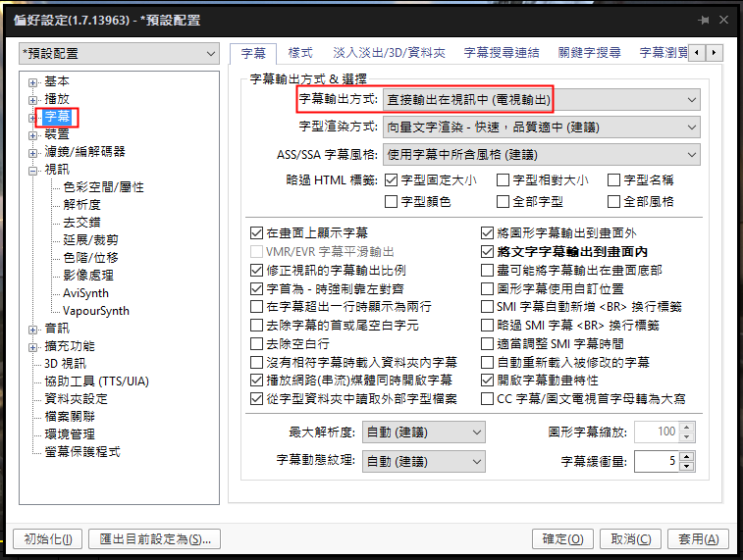The image size is (743, 560).
Task: Apply settings with 套用(A) button
Action: [x=699, y=539]
